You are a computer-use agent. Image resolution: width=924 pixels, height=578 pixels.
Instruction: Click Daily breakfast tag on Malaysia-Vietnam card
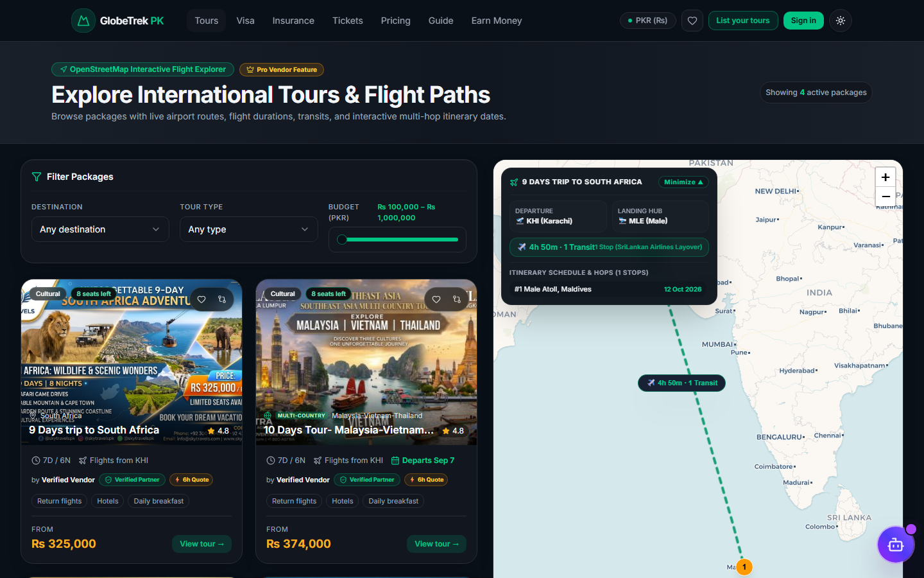pos(393,501)
